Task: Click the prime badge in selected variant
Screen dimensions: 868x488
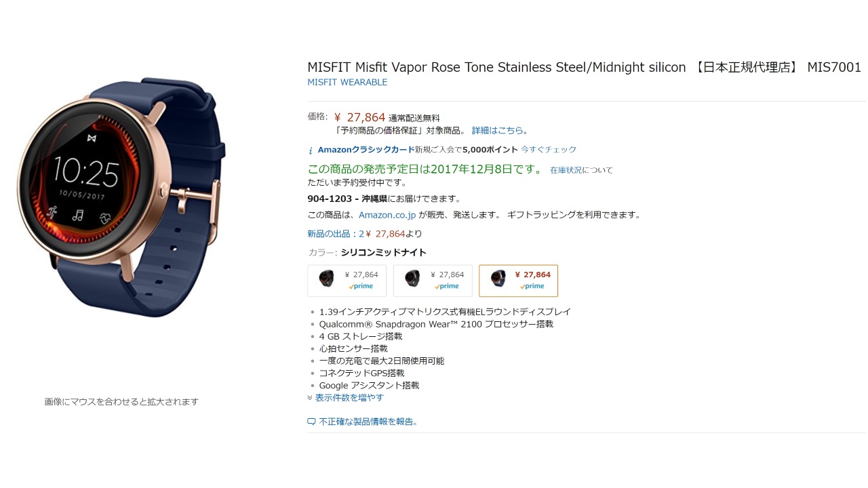Action: point(532,286)
